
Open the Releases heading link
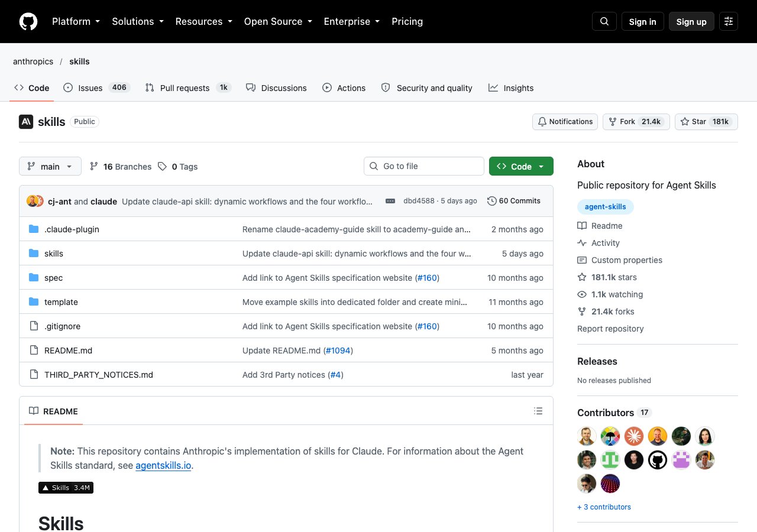[597, 361]
